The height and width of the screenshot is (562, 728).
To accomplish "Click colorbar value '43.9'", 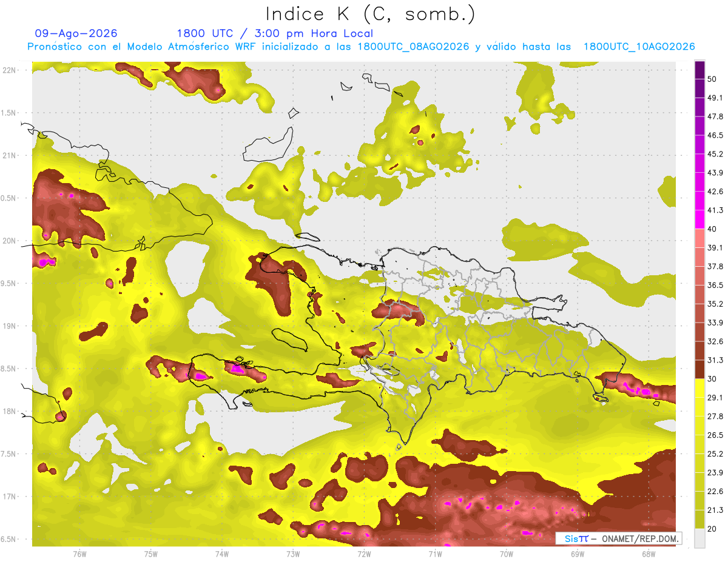I will pos(715,173).
